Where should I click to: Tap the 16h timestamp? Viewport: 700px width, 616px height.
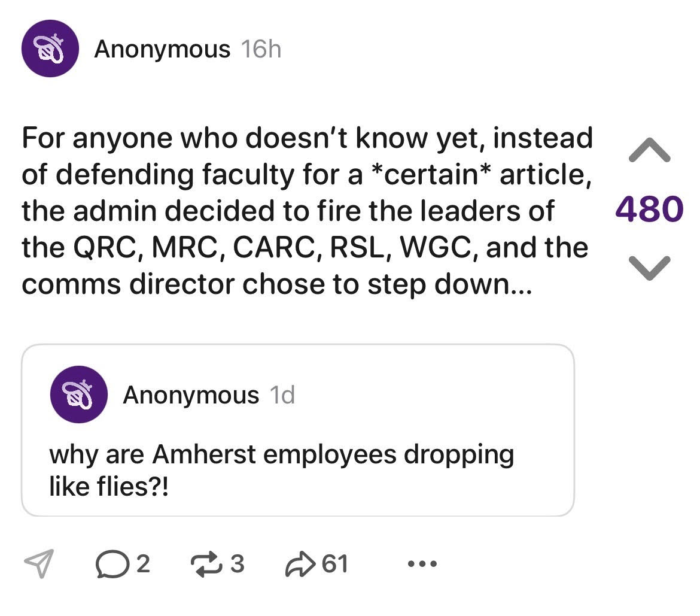261,49
